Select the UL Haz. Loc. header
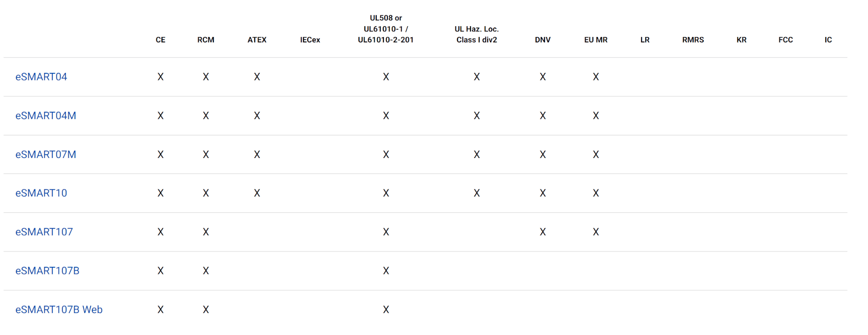The width and height of the screenshot is (868, 335). click(x=476, y=34)
